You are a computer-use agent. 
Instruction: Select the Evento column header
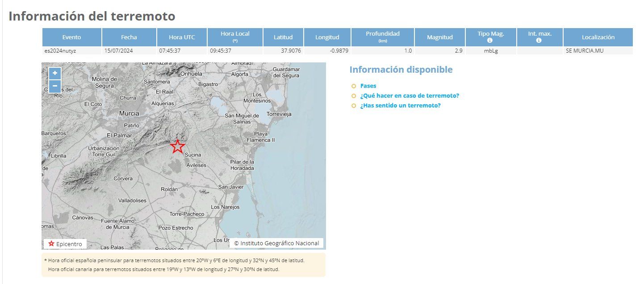72,37
